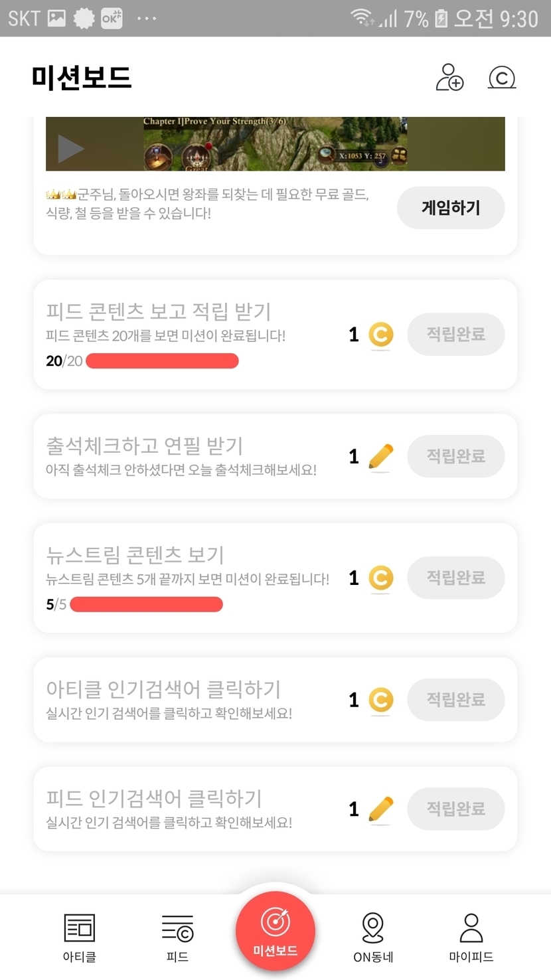
Task: Tap 적립완료 on the Newstream mission
Action: point(455,578)
